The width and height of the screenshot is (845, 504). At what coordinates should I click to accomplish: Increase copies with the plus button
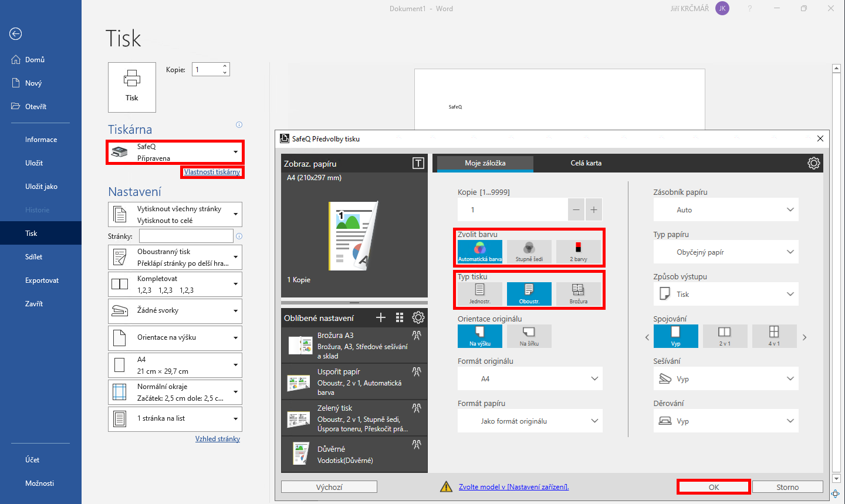pos(594,209)
